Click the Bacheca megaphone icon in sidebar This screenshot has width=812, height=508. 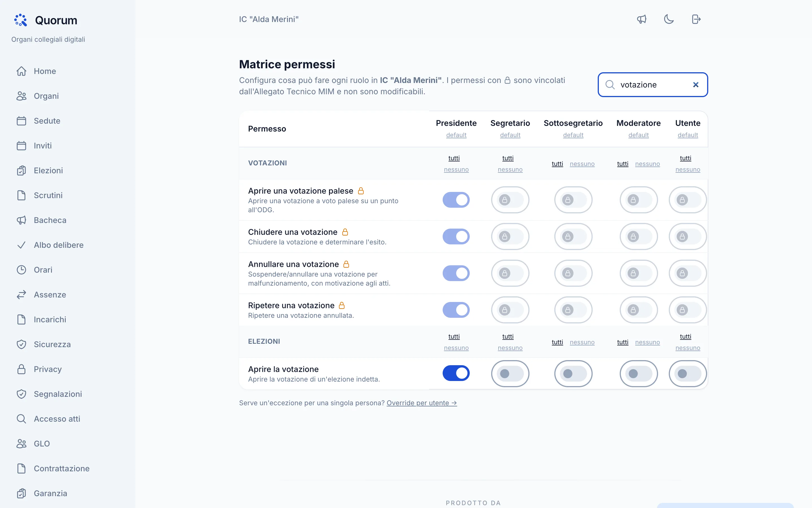(x=21, y=220)
